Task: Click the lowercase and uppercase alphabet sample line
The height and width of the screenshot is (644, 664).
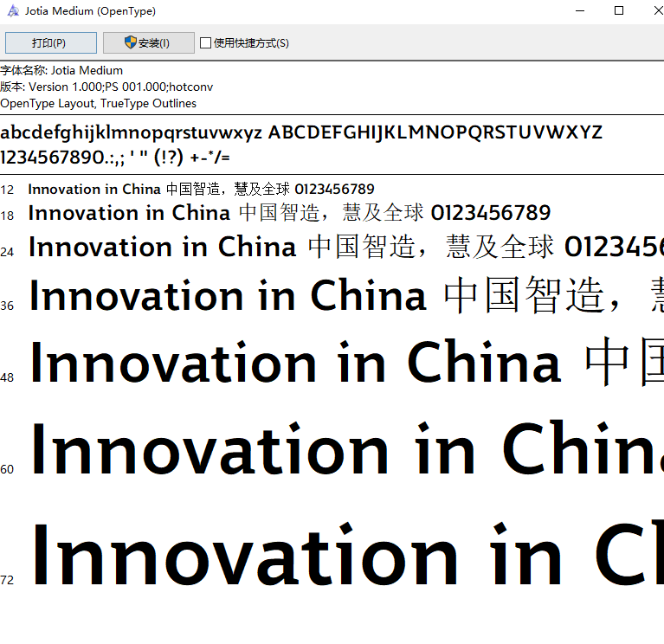Action: pyautogui.click(x=301, y=132)
